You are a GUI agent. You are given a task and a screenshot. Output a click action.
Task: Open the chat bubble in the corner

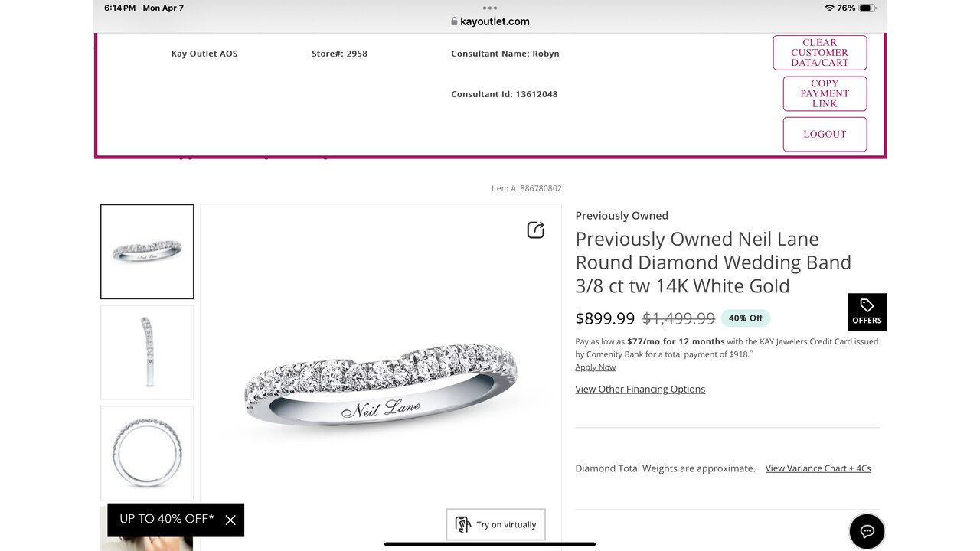[x=867, y=531]
